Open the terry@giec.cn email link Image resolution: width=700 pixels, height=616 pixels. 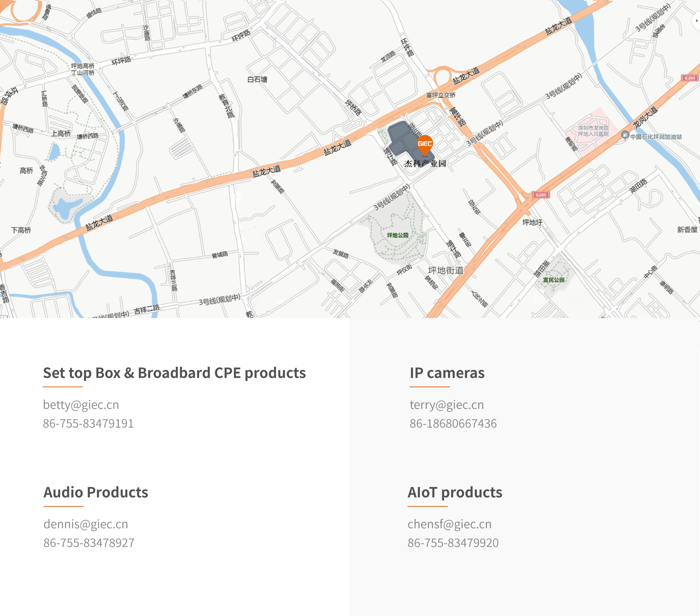[x=446, y=405]
